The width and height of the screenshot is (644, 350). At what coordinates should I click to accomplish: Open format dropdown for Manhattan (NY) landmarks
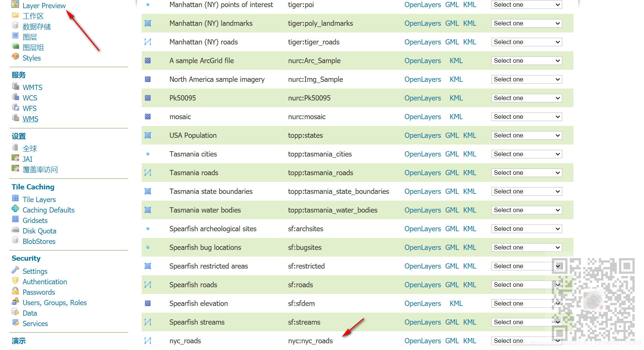click(x=526, y=23)
